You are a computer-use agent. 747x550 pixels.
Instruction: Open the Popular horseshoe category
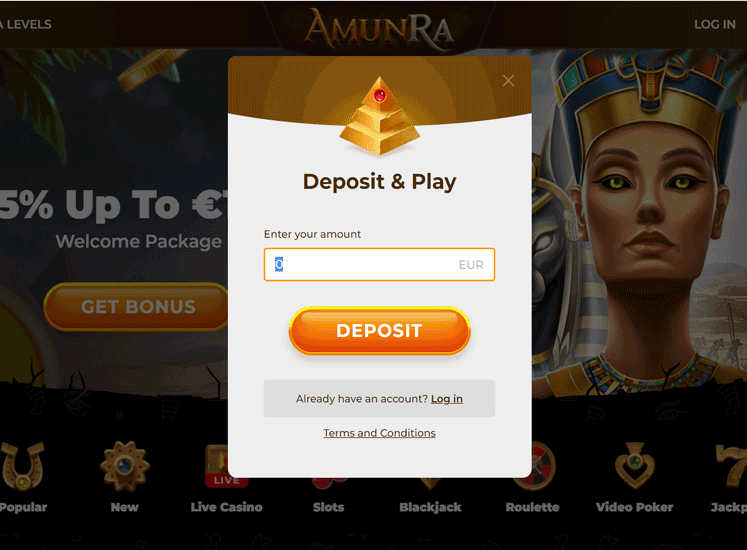pos(22,467)
